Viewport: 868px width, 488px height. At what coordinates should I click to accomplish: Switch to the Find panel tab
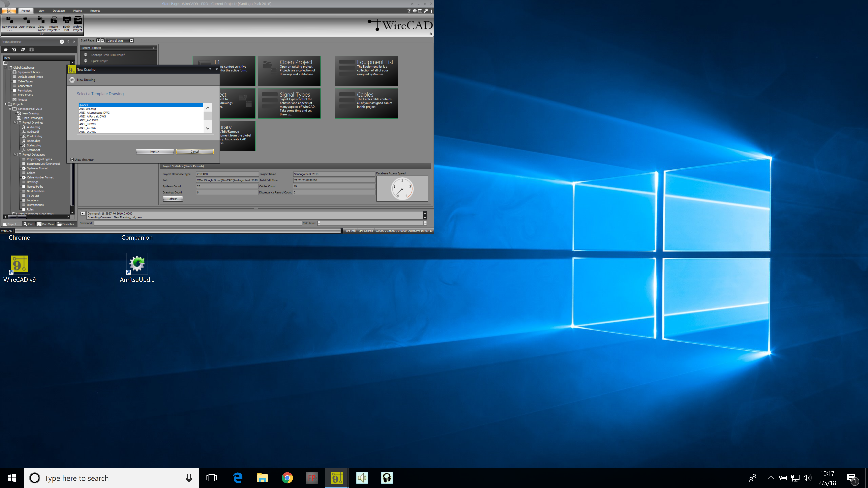pos(29,224)
